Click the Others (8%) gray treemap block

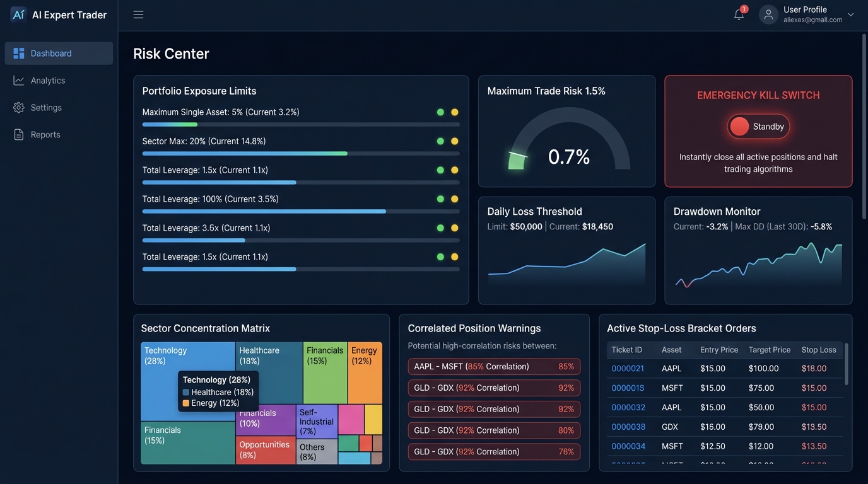317,452
